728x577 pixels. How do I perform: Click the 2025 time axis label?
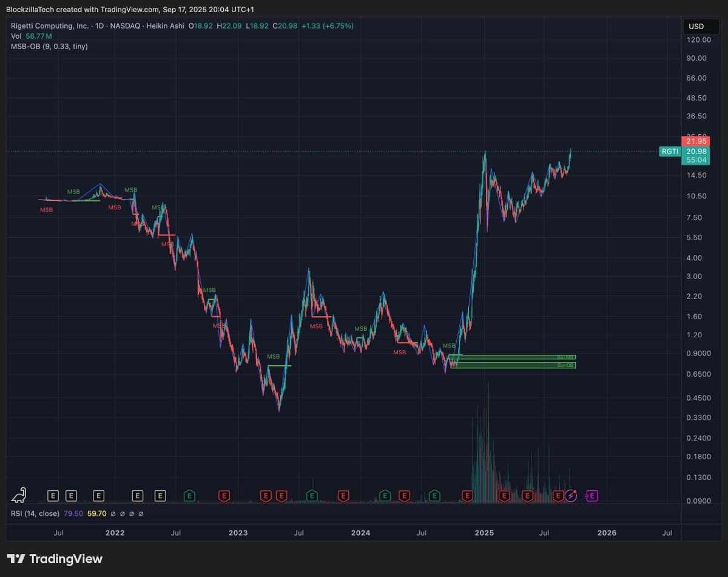(484, 533)
